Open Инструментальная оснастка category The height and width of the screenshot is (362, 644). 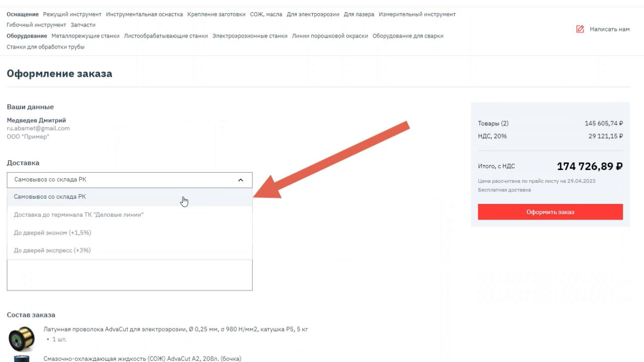pos(144,14)
